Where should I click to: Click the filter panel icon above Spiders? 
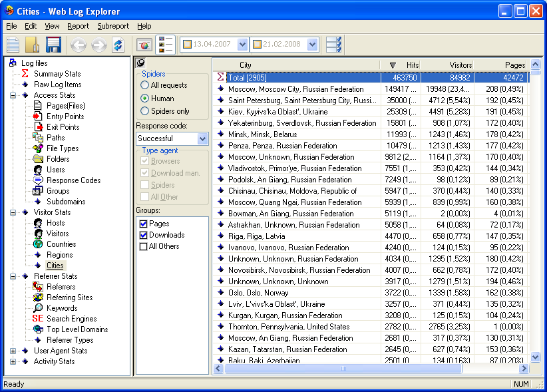[140, 63]
